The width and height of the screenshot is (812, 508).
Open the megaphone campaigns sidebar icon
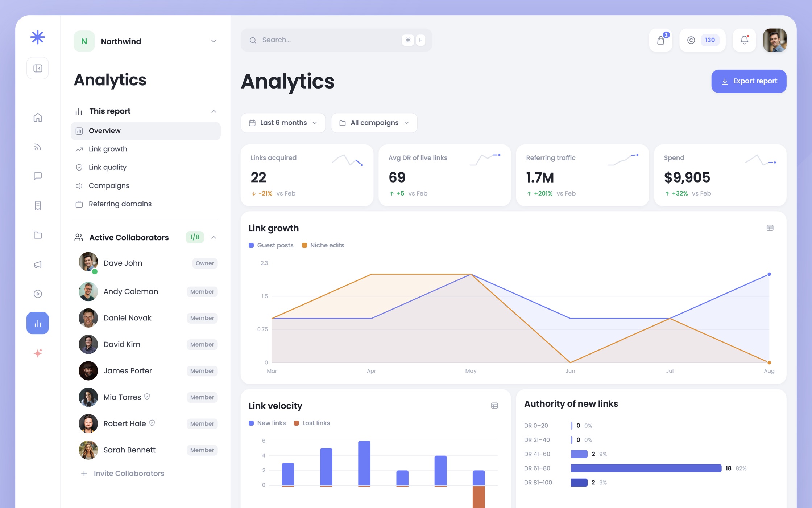coord(38,265)
